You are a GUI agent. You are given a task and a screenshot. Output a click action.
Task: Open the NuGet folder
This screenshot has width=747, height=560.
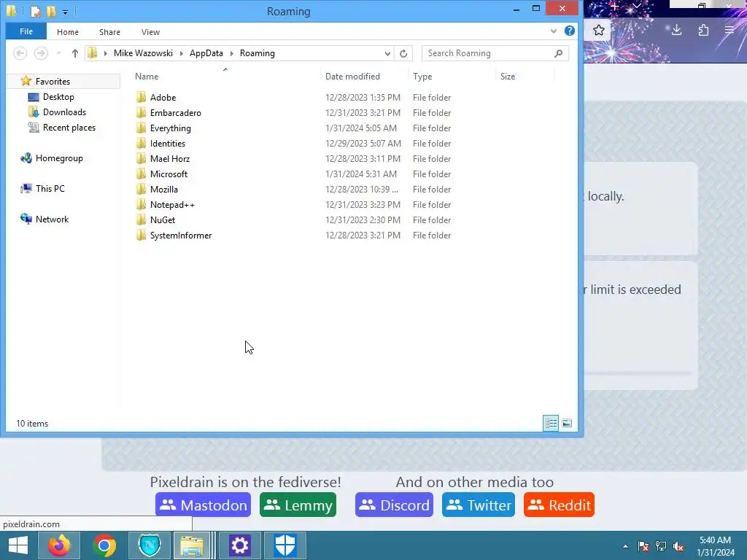[x=163, y=219]
